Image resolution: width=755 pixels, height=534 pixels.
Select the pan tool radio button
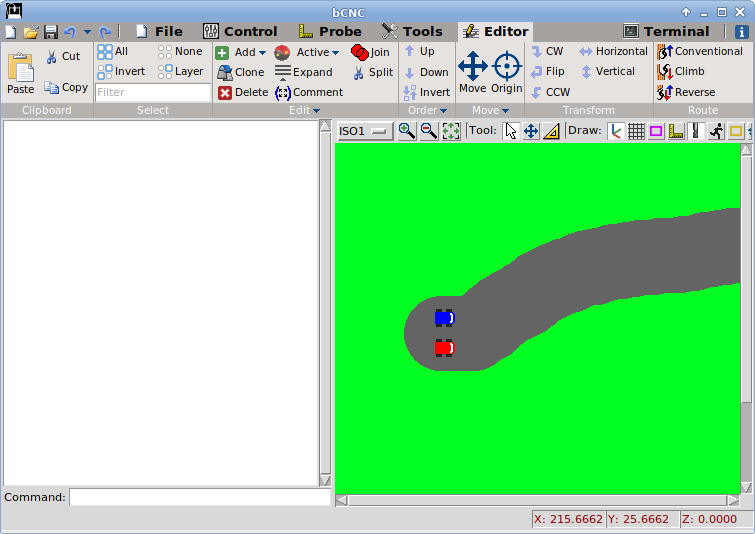pyautogui.click(x=531, y=131)
